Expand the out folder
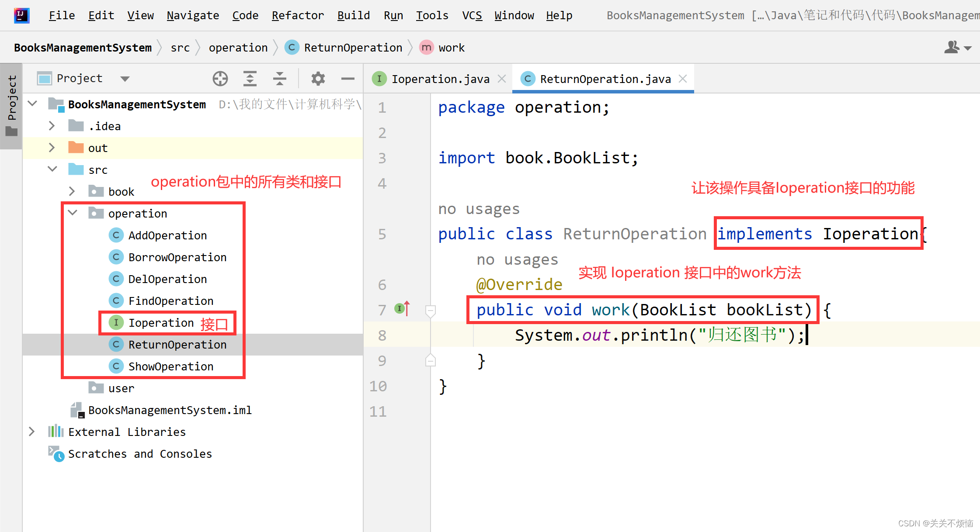Image resolution: width=980 pixels, height=532 pixels. point(52,148)
